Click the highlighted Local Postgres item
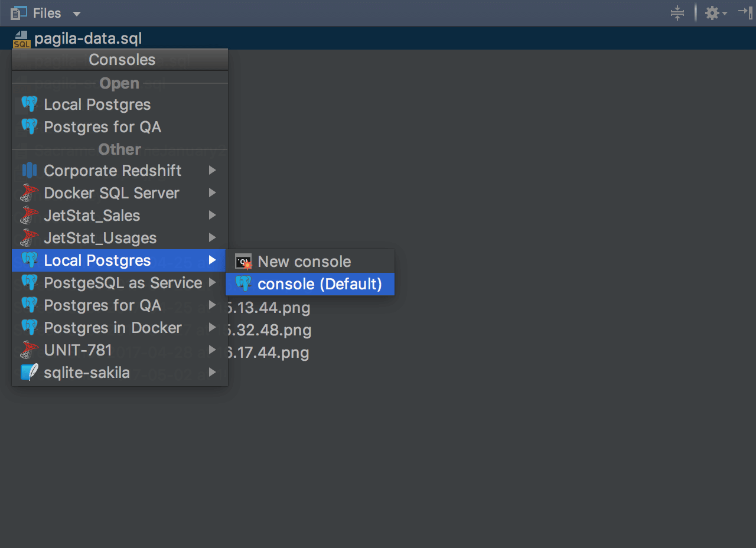756x548 pixels. pyautogui.click(x=97, y=260)
